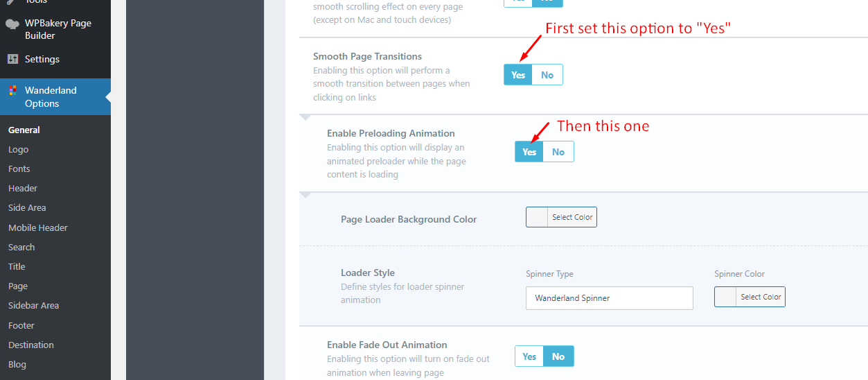Image resolution: width=868 pixels, height=380 pixels.
Task: Enable Smooth Page Transitions with Yes
Action: [x=518, y=75]
